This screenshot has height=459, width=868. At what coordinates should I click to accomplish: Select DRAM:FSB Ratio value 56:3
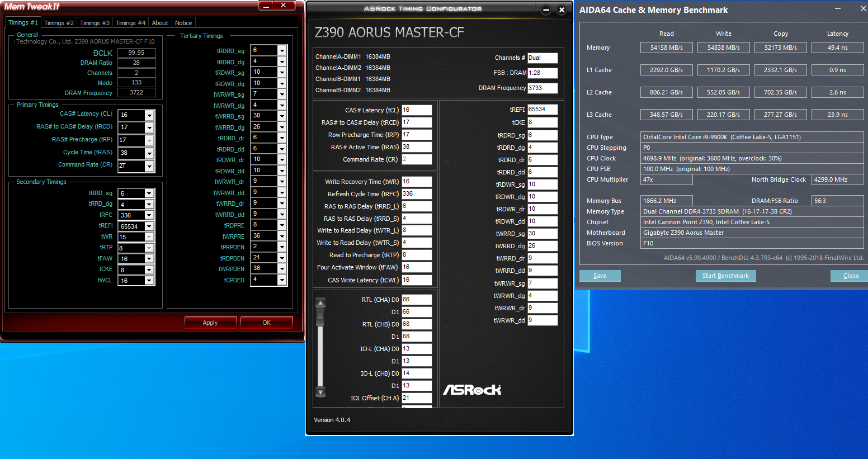point(838,201)
